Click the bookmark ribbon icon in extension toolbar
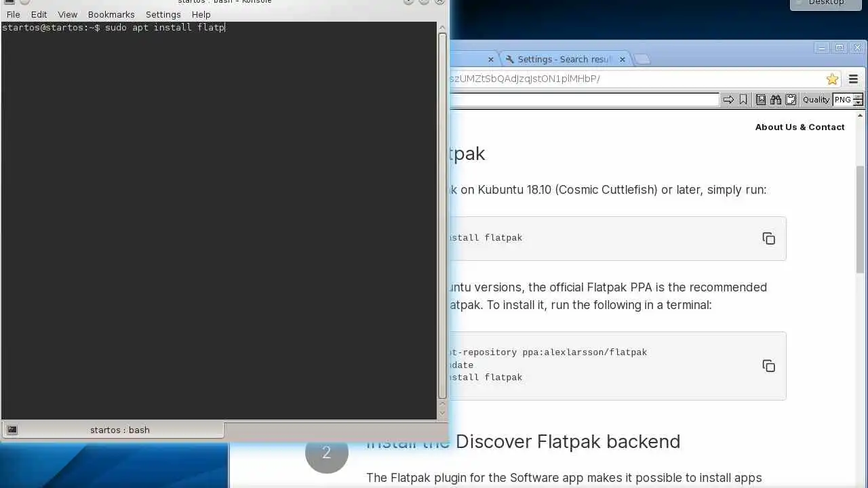The image size is (868, 488). point(743,100)
